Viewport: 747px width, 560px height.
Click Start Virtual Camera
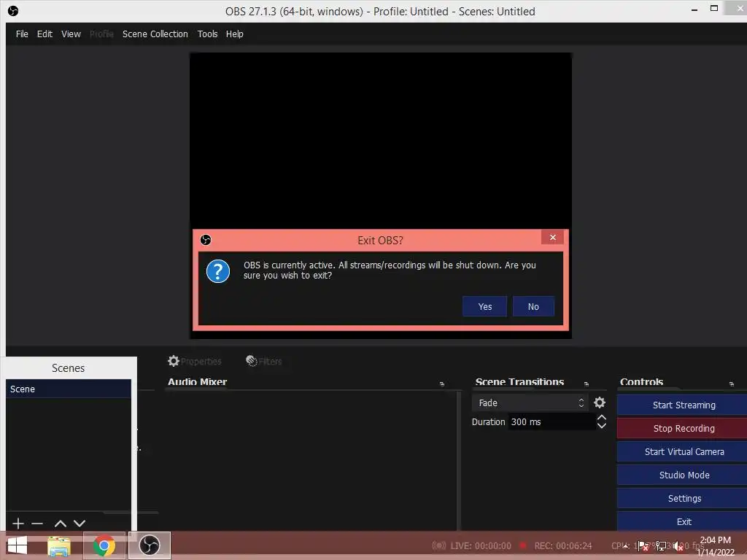[683, 452]
